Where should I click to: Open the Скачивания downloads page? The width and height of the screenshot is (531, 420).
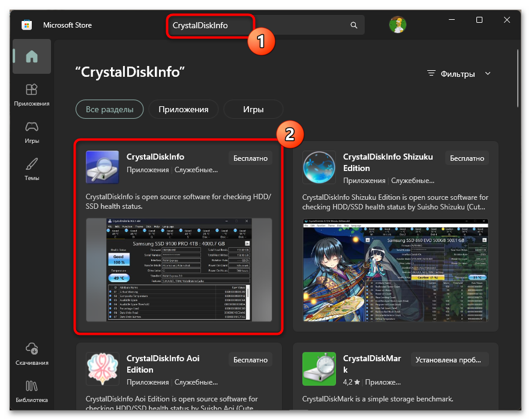coord(32,354)
